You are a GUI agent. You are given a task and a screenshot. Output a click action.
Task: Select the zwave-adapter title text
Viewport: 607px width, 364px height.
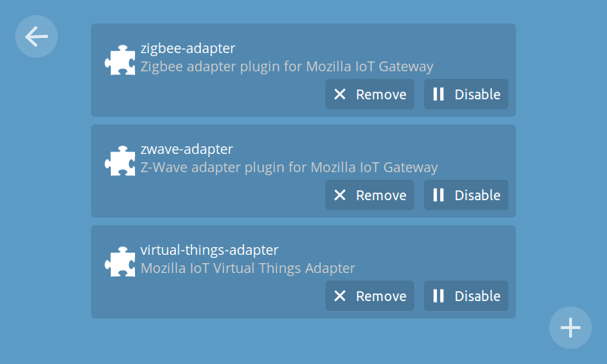(187, 149)
